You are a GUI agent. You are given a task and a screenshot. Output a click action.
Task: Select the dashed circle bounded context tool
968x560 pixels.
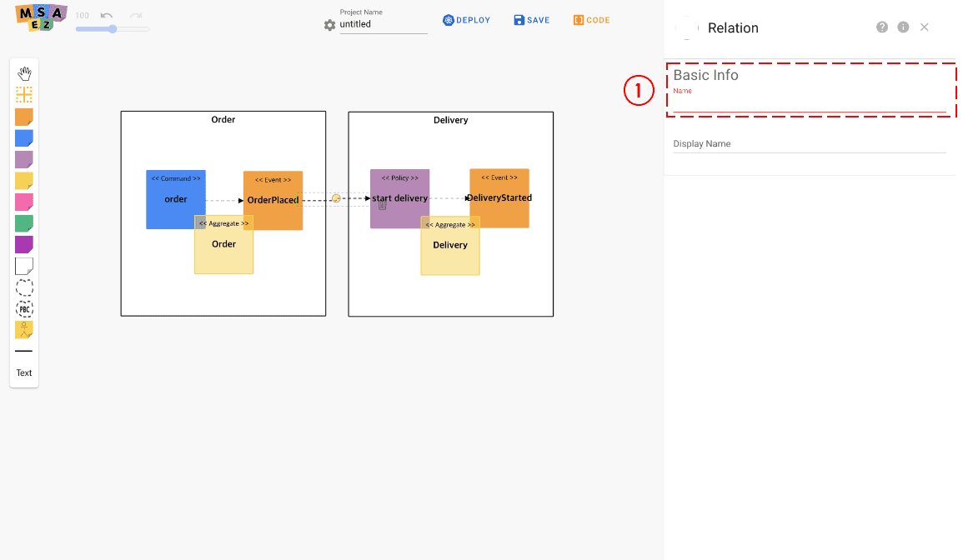tap(24, 287)
